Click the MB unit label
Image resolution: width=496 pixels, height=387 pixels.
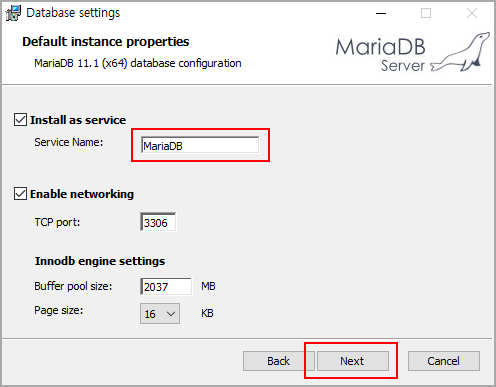pyautogui.click(x=208, y=286)
